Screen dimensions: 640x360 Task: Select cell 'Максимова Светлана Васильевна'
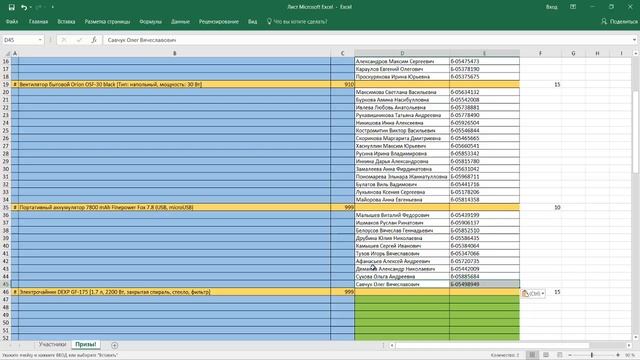[402, 92]
